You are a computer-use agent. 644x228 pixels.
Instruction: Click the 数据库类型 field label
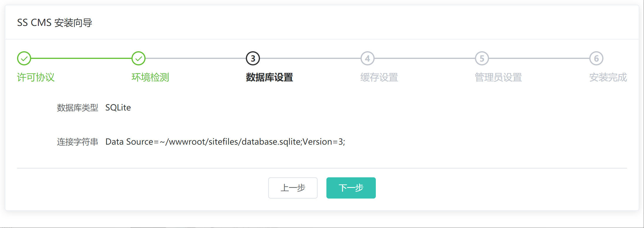click(x=77, y=108)
